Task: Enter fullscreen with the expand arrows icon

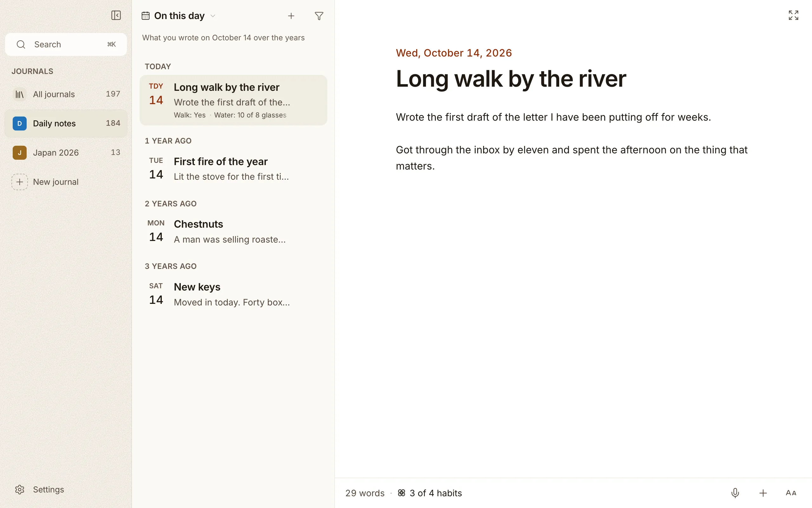Action: pos(794,15)
